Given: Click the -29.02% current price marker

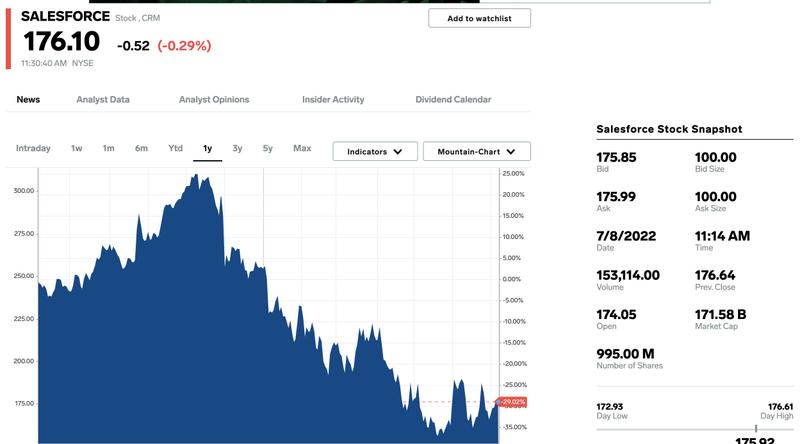Looking at the screenshot, I should tap(512, 402).
